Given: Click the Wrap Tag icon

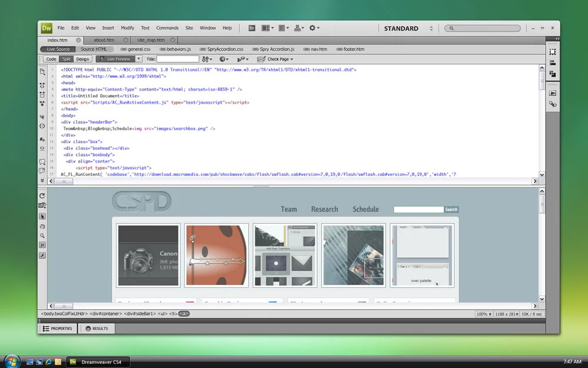Looking at the screenshot, I should click(x=42, y=148).
